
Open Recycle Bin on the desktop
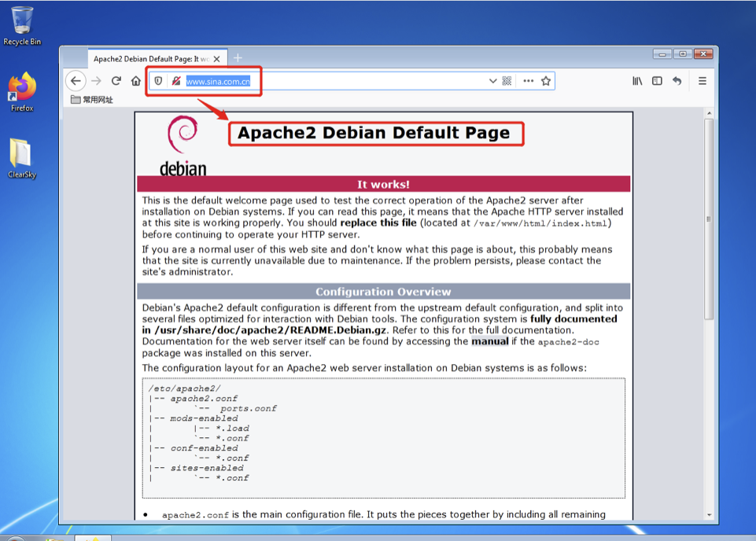[22, 26]
